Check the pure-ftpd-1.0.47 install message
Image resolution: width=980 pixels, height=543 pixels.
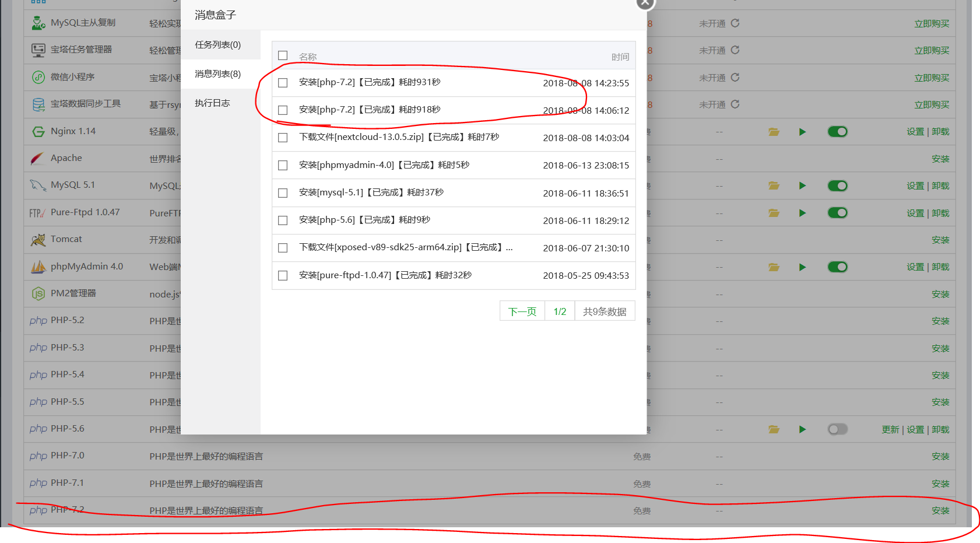(x=283, y=275)
